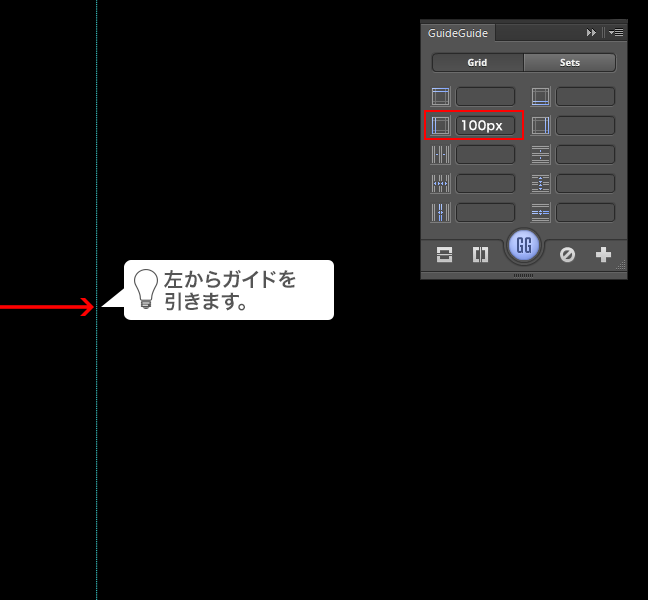Click the left margin icon

[441, 126]
